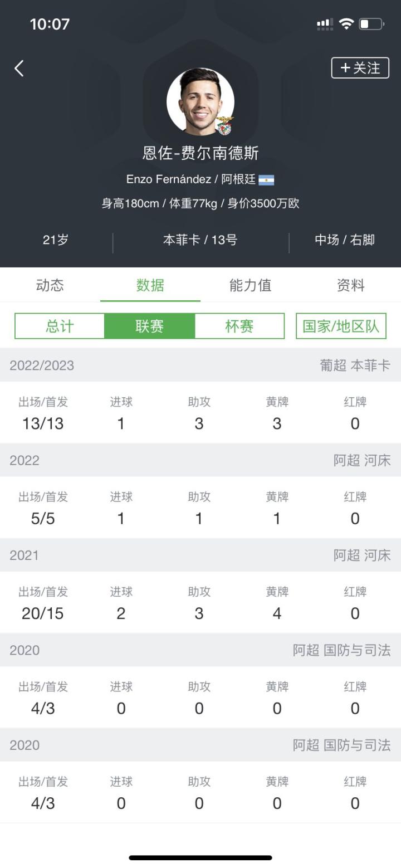The width and height of the screenshot is (401, 868).
Task: Tap the Benfica club badge icon
Action: [x=225, y=126]
